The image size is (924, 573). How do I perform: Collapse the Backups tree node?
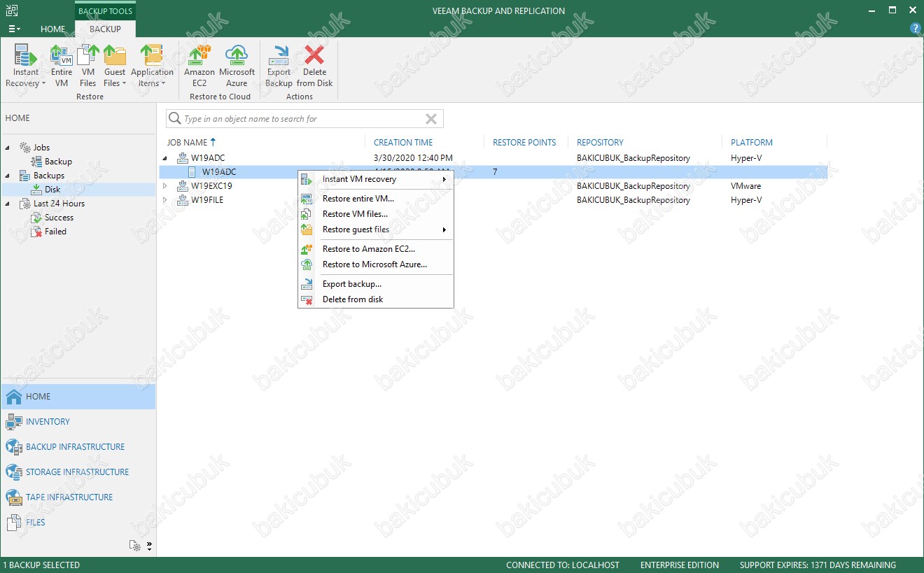coord(8,176)
